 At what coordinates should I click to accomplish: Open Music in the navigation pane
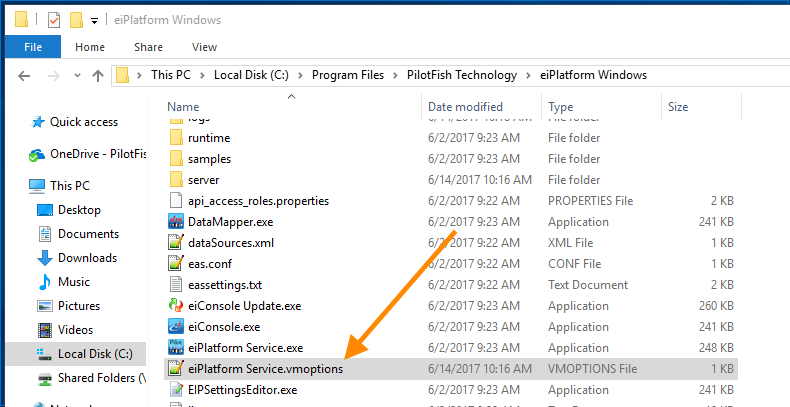[x=74, y=282]
